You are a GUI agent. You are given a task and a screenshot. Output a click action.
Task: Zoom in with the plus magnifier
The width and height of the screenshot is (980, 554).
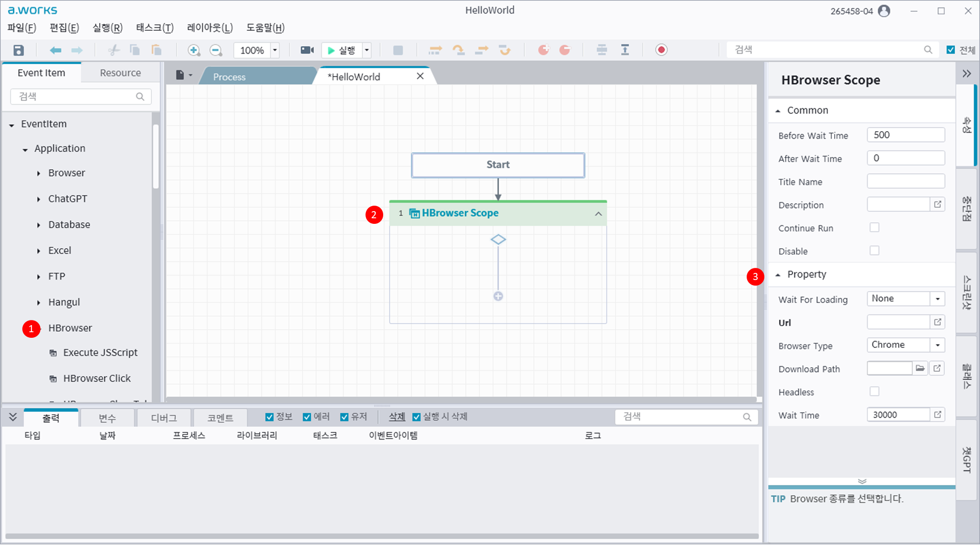(193, 50)
